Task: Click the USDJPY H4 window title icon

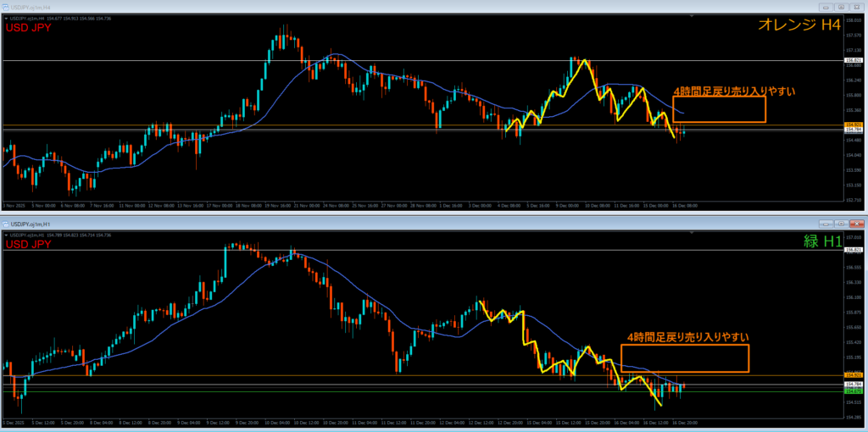Action: 6,7
